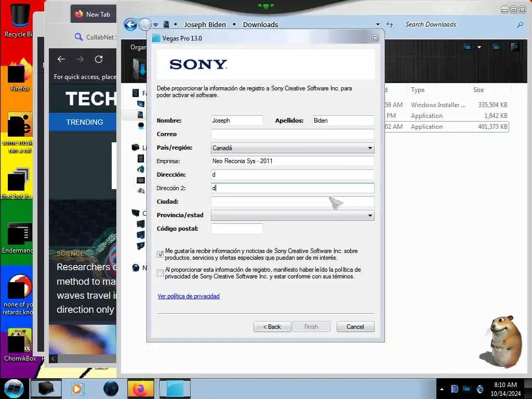Show hidden system tray icons arrow
The image size is (532, 399).
tap(442, 389)
